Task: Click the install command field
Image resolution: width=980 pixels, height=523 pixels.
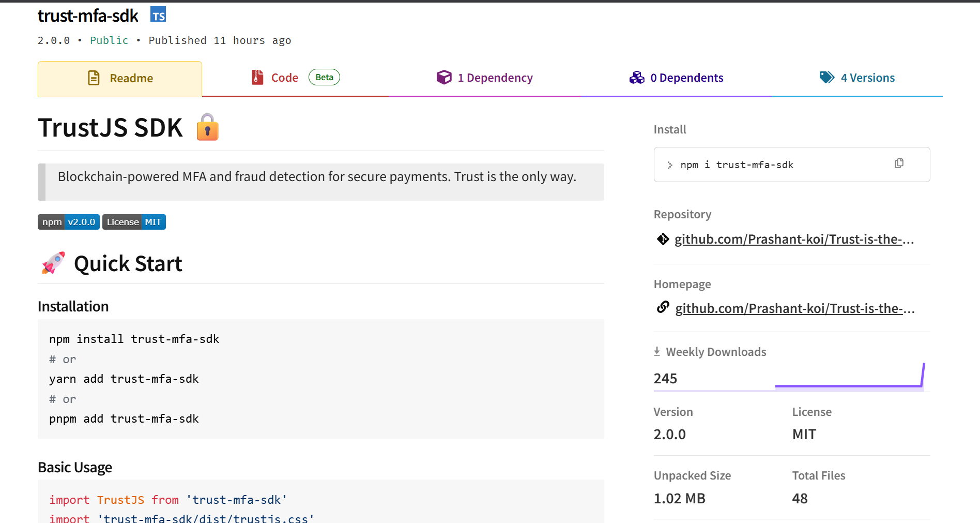Action: pyautogui.click(x=792, y=165)
